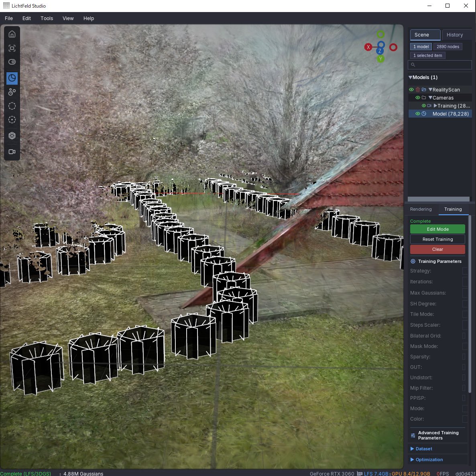476x476 pixels.
Task: Hide the RealityScan model with its eye toggle
Action: point(411,89)
